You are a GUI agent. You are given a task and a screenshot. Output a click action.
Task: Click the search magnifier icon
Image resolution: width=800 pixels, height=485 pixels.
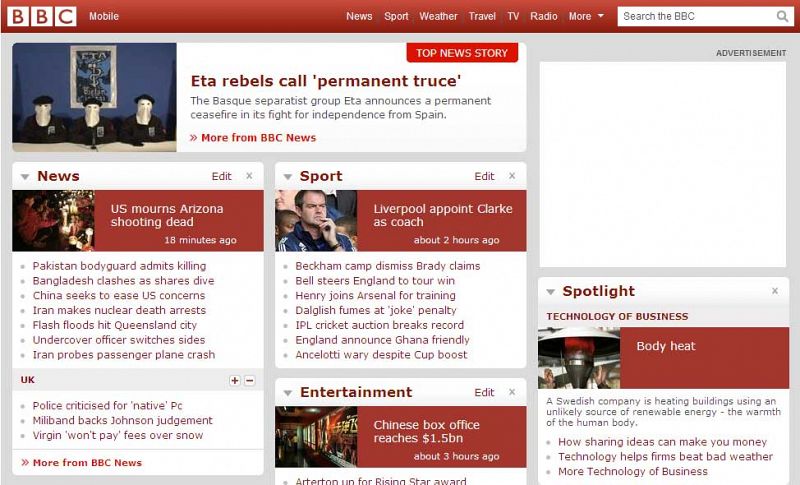[x=782, y=16]
